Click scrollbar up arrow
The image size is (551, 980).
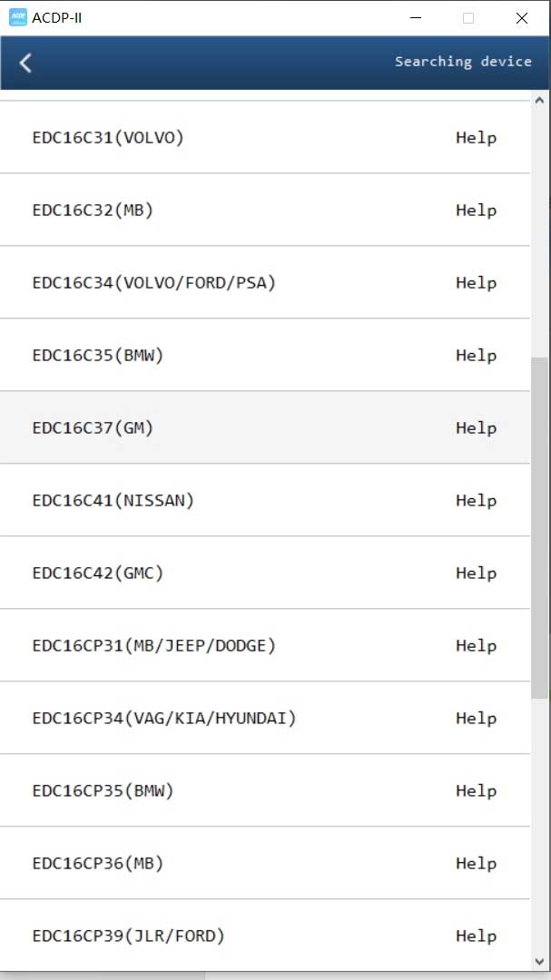tap(540, 100)
